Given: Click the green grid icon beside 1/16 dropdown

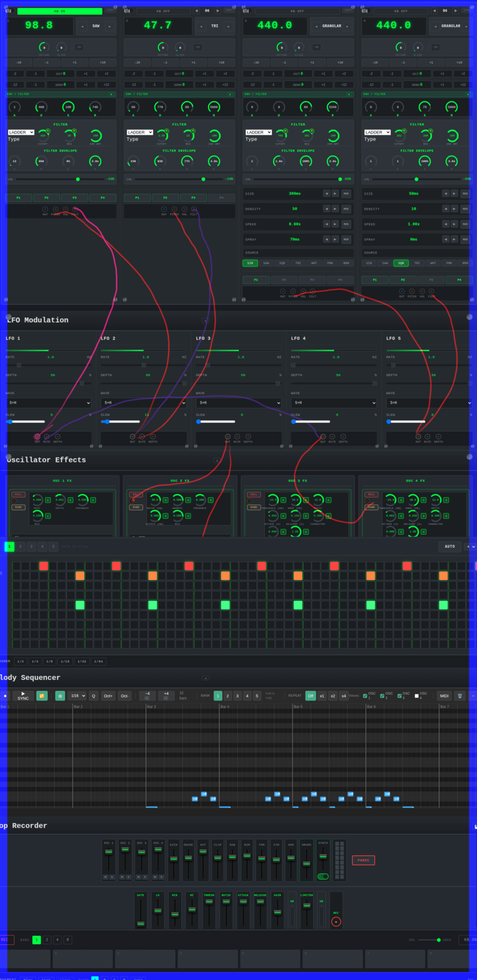Looking at the screenshot, I should pyautogui.click(x=60, y=696).
